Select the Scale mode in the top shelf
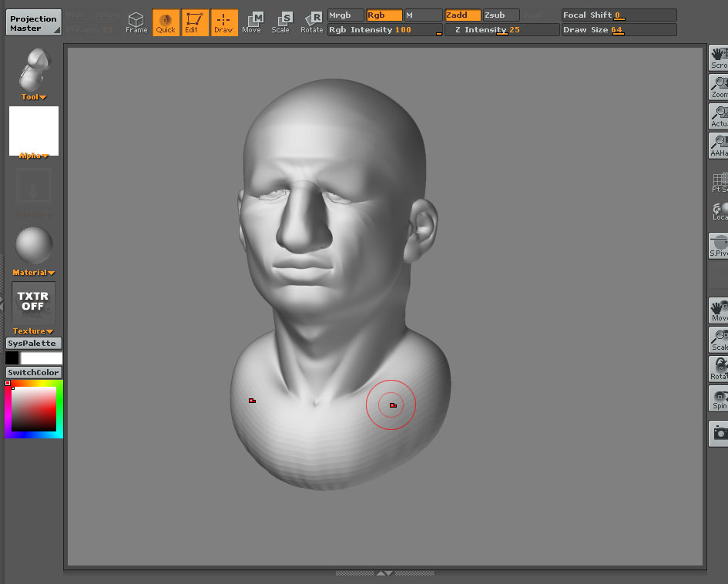Image resolution: width=728 pixels, height=584 pixels. click(x=281, y=22)
